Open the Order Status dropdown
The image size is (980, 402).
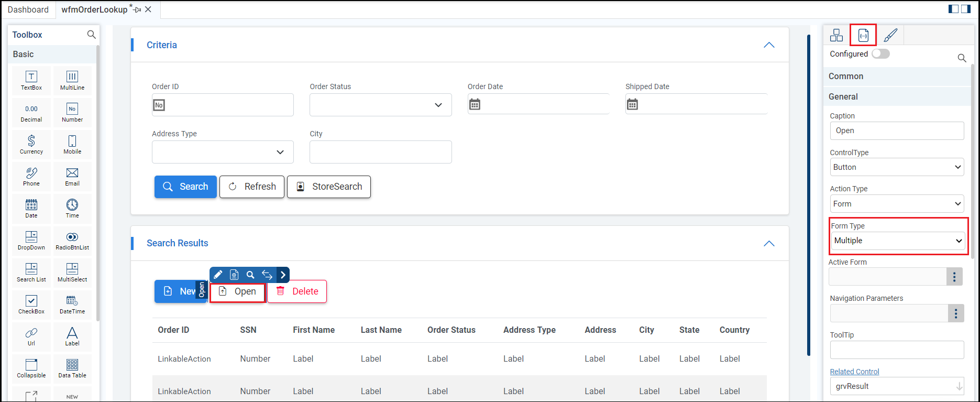point(380,105)
